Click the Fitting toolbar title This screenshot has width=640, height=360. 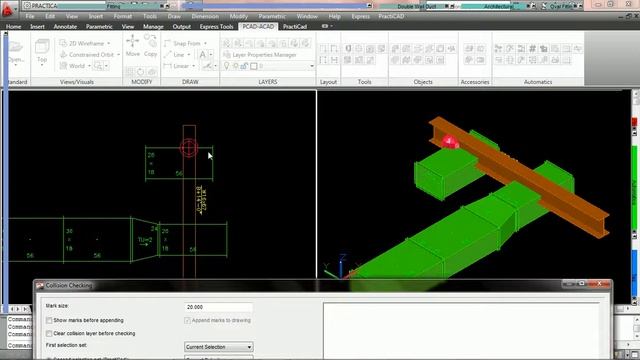[x=113, y=6]
